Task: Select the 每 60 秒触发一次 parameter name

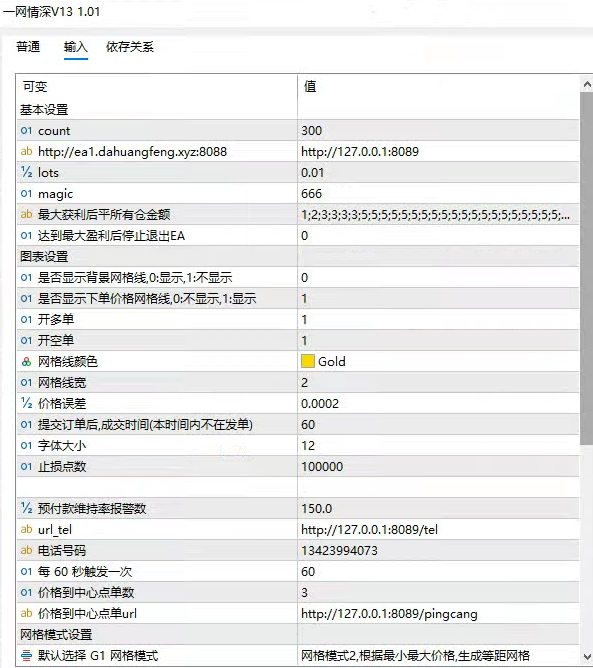Action: click(85, 571)
